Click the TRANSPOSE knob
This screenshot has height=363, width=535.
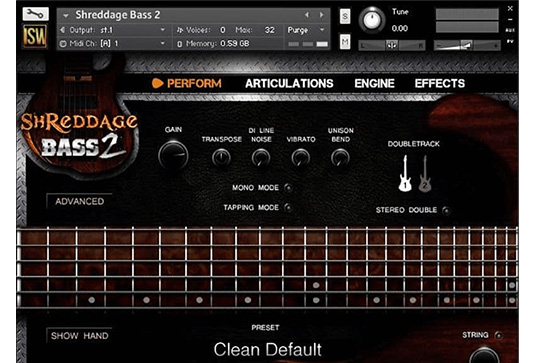click(x=221, y=158)
